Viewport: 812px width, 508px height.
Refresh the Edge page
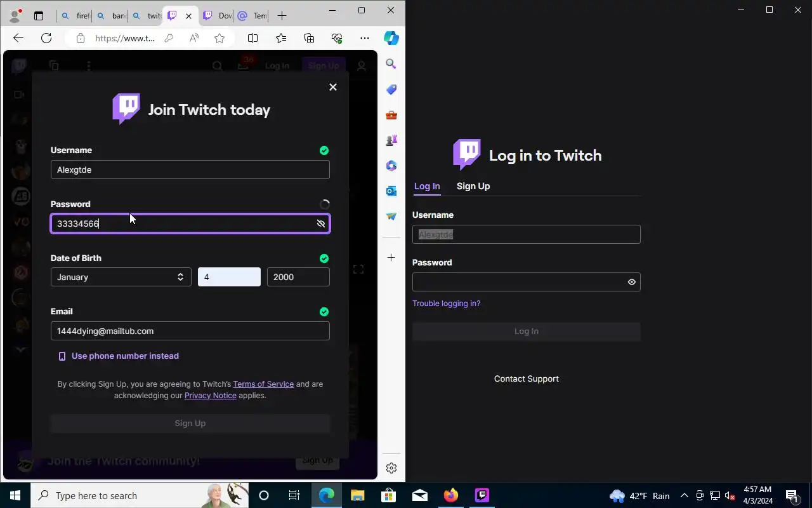click(46, 38)
